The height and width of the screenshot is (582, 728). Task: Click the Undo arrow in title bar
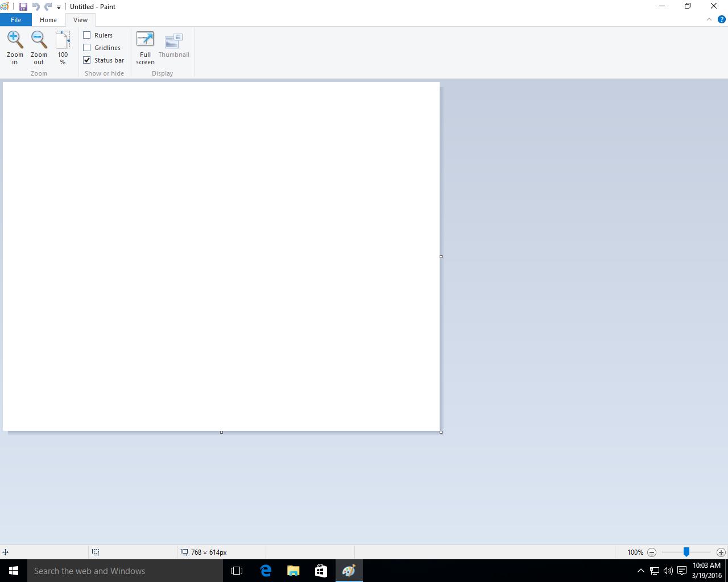[x=36, y=7]
